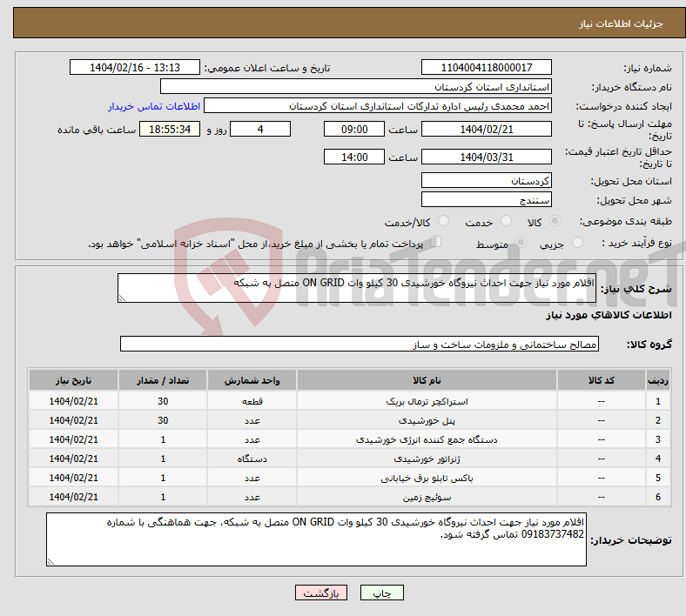The height and width of the screenshot is (616, 686).
Task: Click the delivery city field سنندج
Action: tap(486, 199)
